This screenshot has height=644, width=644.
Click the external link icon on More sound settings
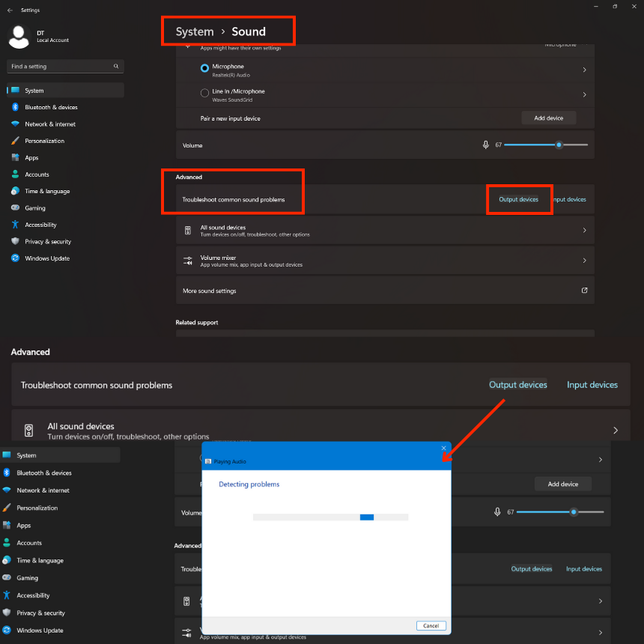pyautogui.click(x=584, y=291)
